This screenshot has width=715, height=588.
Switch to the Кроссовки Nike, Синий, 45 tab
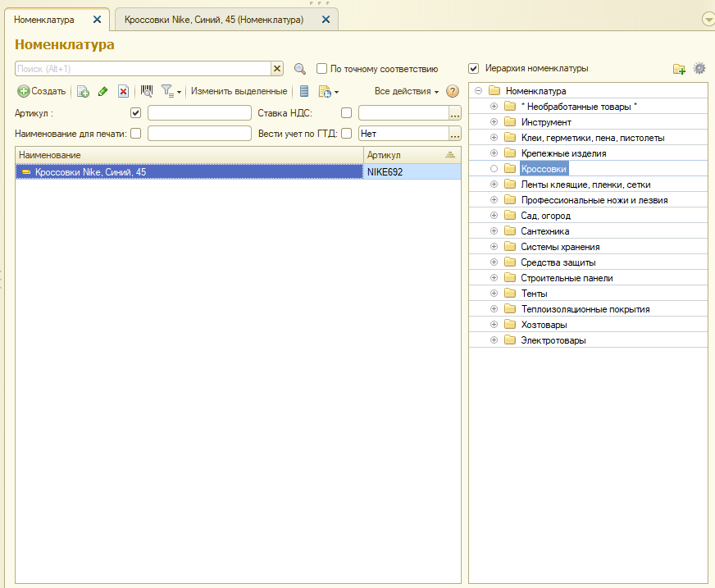pyautogui.click(x=214, y=20)
